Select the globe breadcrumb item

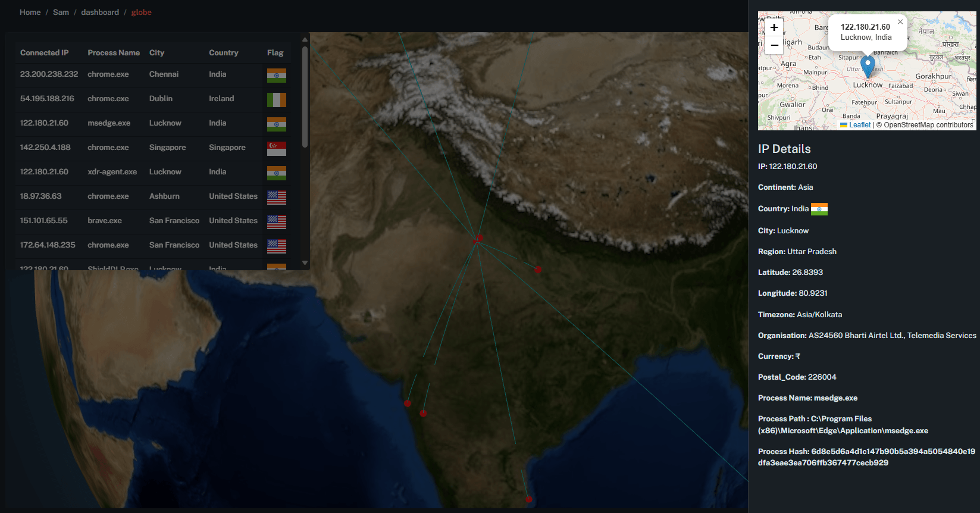(141, 12)
